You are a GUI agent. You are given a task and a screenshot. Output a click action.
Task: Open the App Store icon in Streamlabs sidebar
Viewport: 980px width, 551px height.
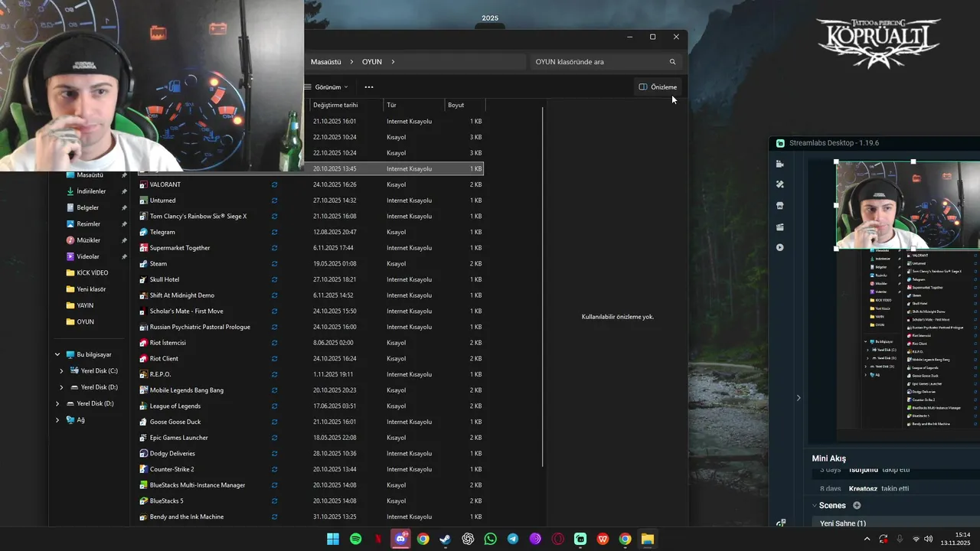pyautogui.click(x=780, y=206)
